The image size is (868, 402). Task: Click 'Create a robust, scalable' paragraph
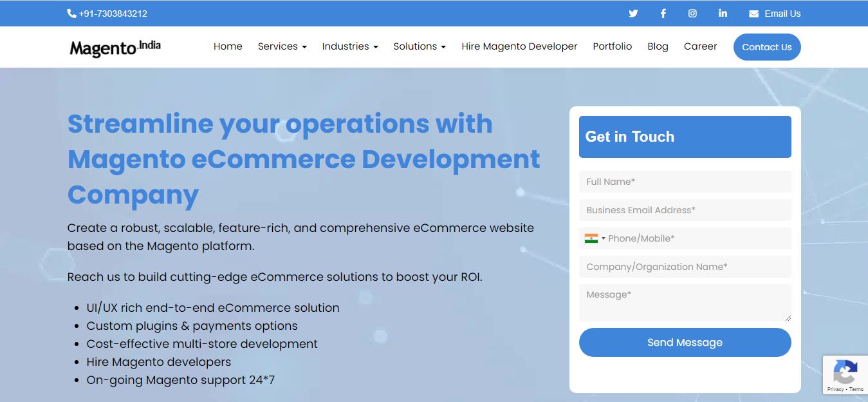pyautogui.click(x=300, y=236)
